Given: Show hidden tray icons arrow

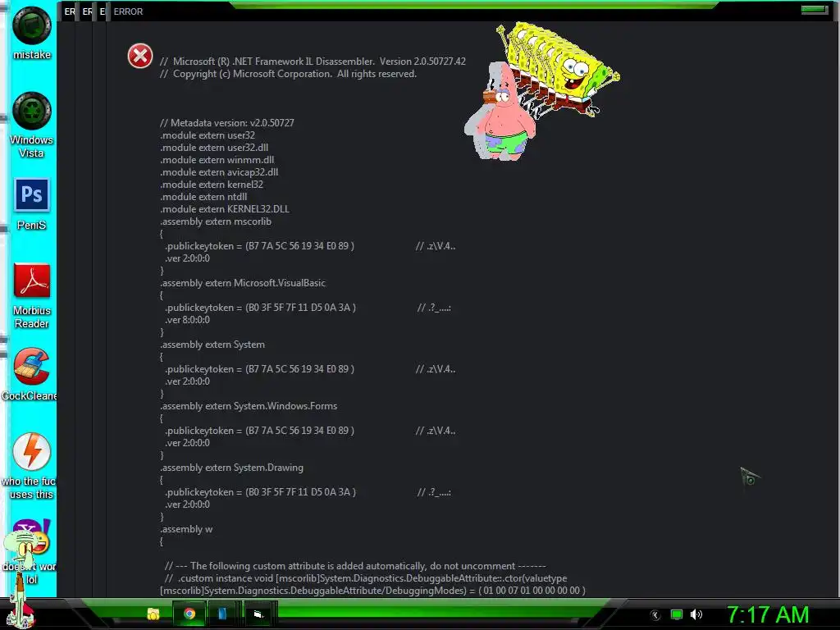Looking at the screenshot, I should coord(655,615).
